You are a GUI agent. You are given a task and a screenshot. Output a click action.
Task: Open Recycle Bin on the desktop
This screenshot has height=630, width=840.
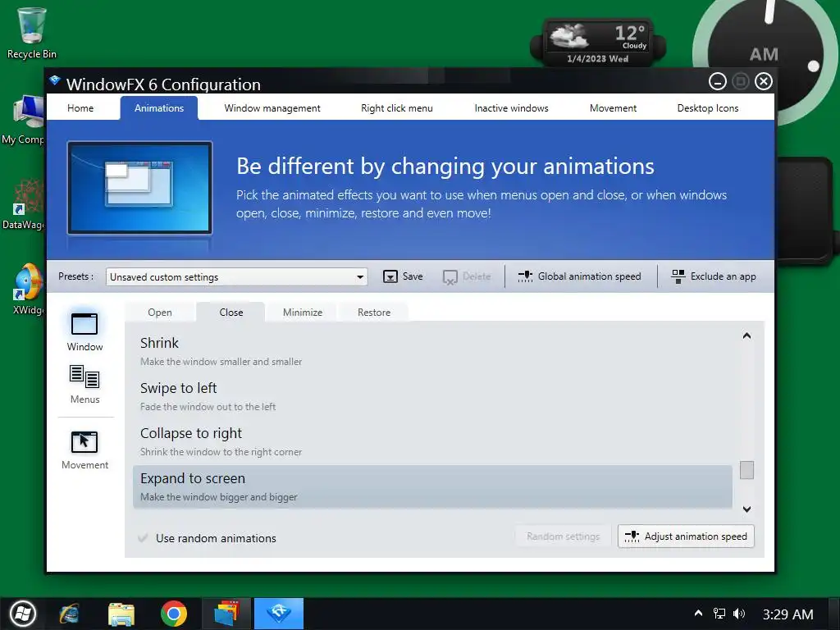32,33
